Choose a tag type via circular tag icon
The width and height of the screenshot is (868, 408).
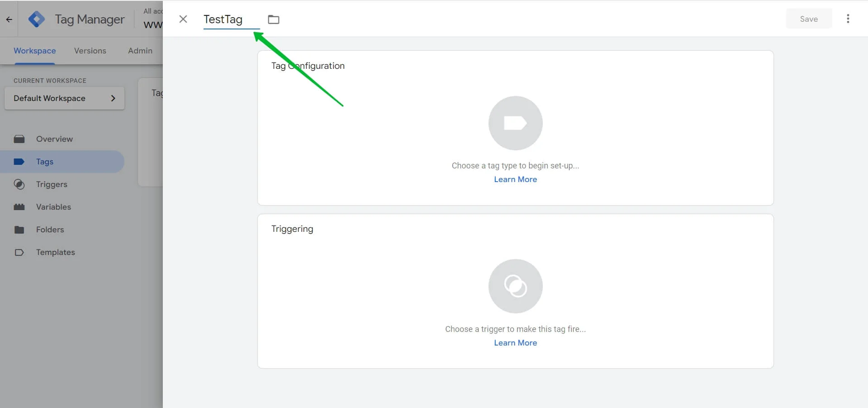[x=516, y=123]
